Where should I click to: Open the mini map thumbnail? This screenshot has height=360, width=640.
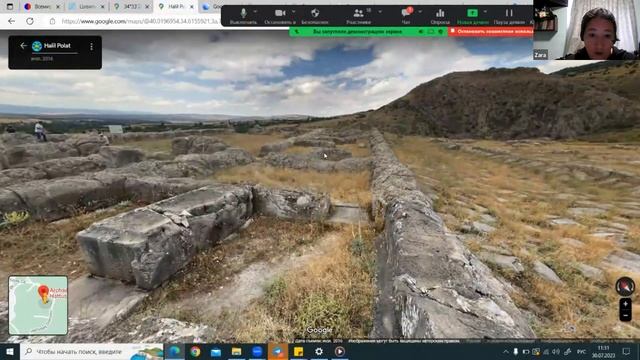coord(38,305)
